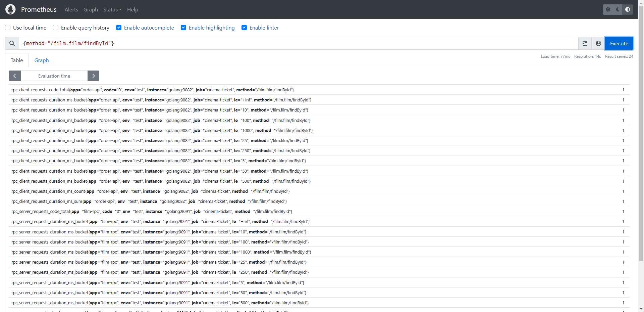Viewport: 644px width, 312px height.
Task: Click the Prometheus brand link
Action: click(x=39, y=9)
